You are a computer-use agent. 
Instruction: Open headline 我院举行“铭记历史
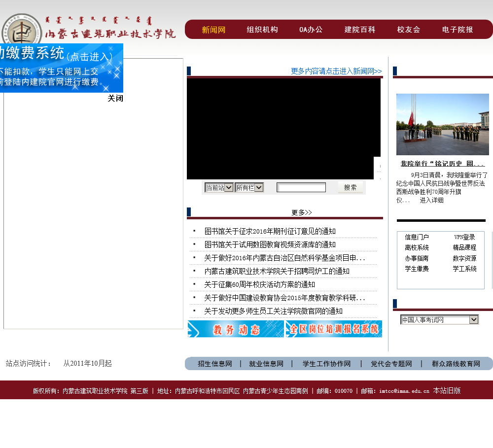(442, 164)
